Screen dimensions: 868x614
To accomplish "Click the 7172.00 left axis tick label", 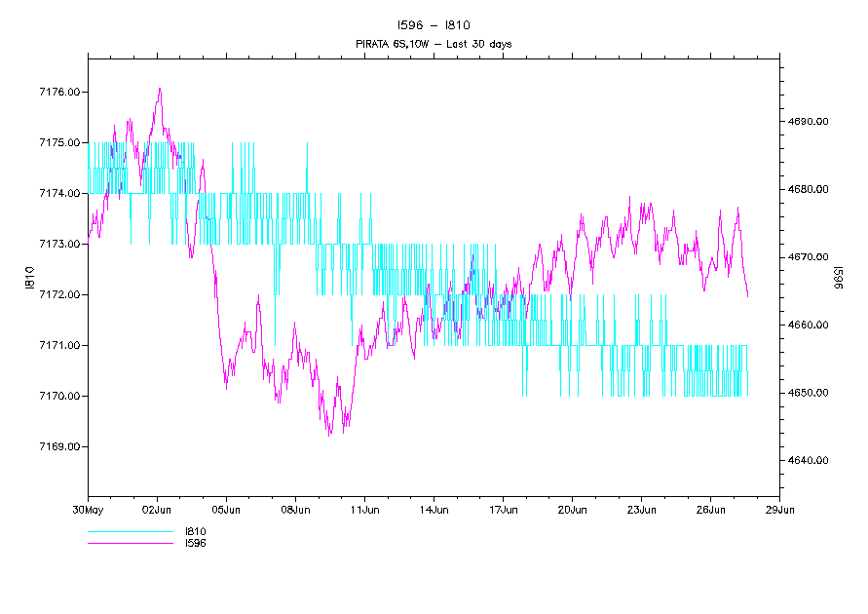I will tap(58, 294).
